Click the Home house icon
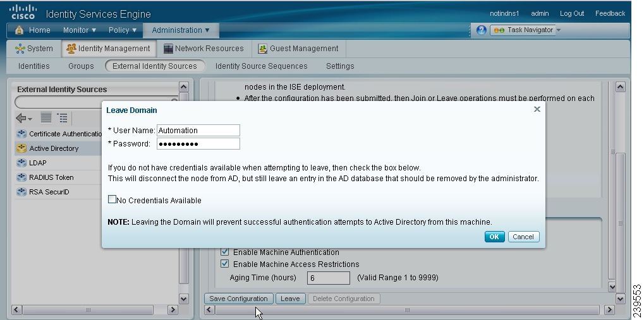Screen dimensions: 644x320 (20, 30)
